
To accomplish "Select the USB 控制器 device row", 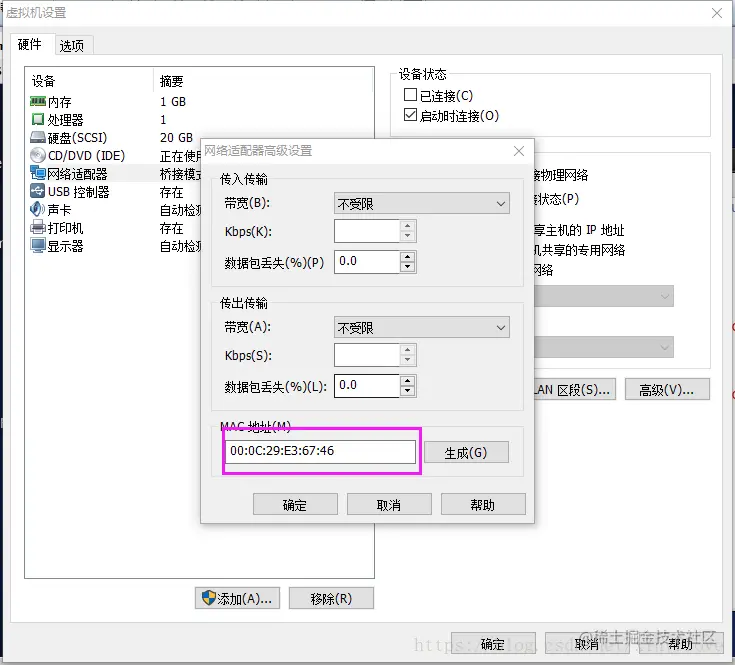I will pos(115,192).
